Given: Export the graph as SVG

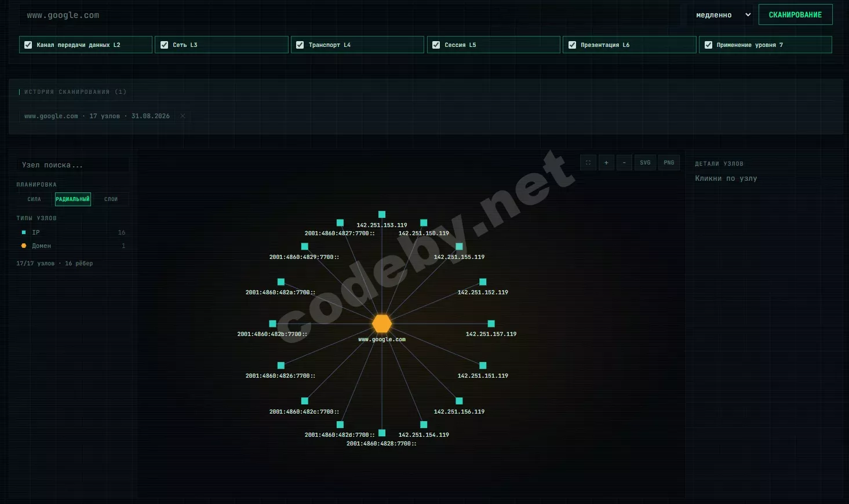Looking at the screenshot, I should point(645,163).
